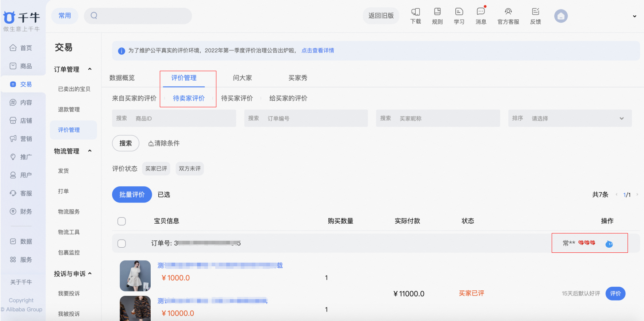
Task: Click the user avatar icon
Action: click(x=561, y=16)
